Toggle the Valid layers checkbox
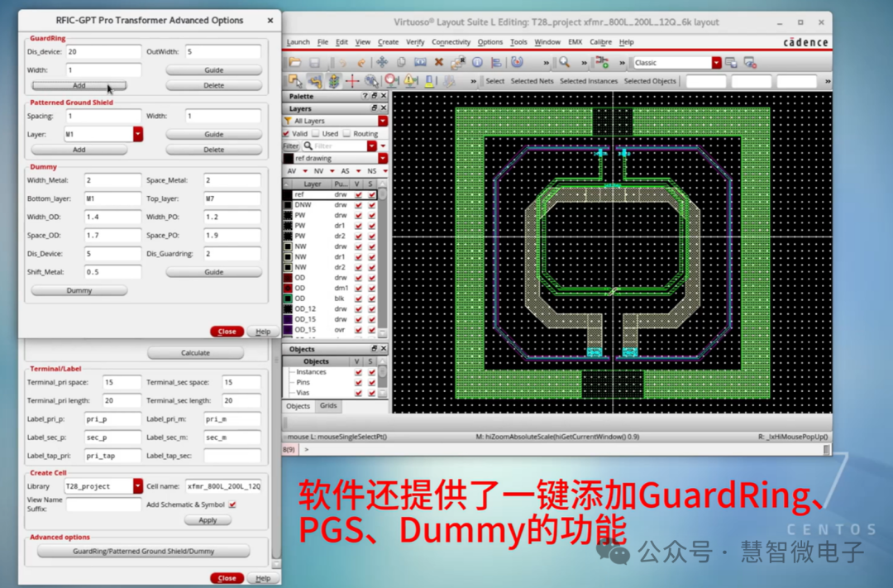 coord(286,133)
